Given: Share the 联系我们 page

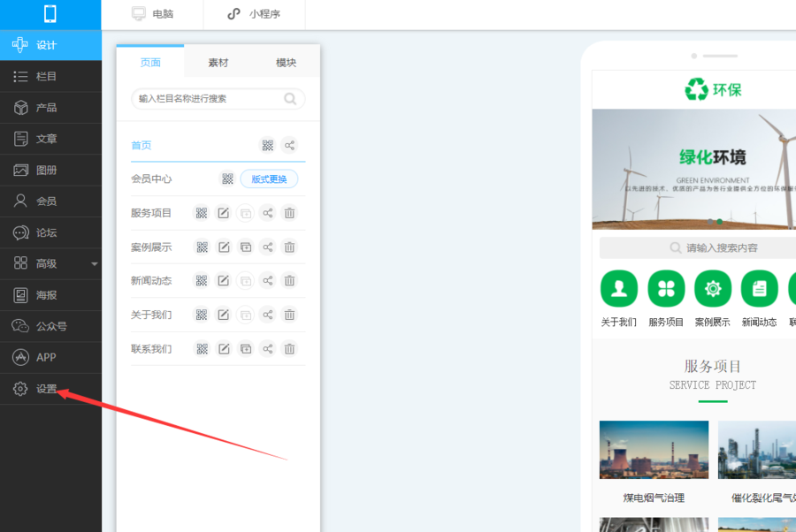Looking at the screenshot, I should [x=267, y=349].
